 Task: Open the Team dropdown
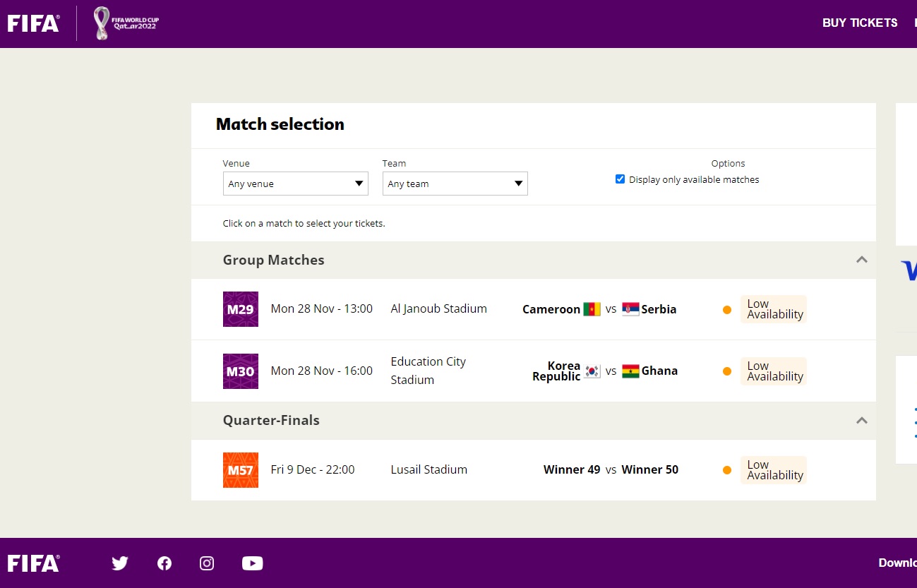click(455, 184)
